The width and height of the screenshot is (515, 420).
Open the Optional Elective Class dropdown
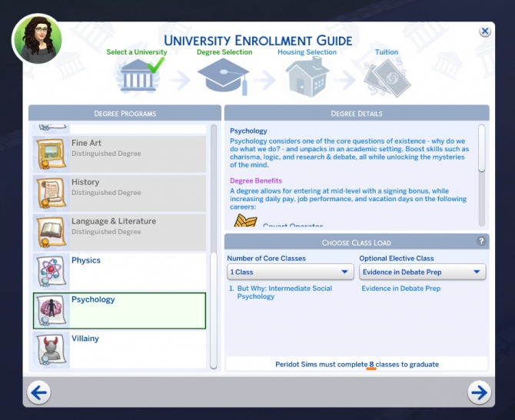tap(422, 273)
